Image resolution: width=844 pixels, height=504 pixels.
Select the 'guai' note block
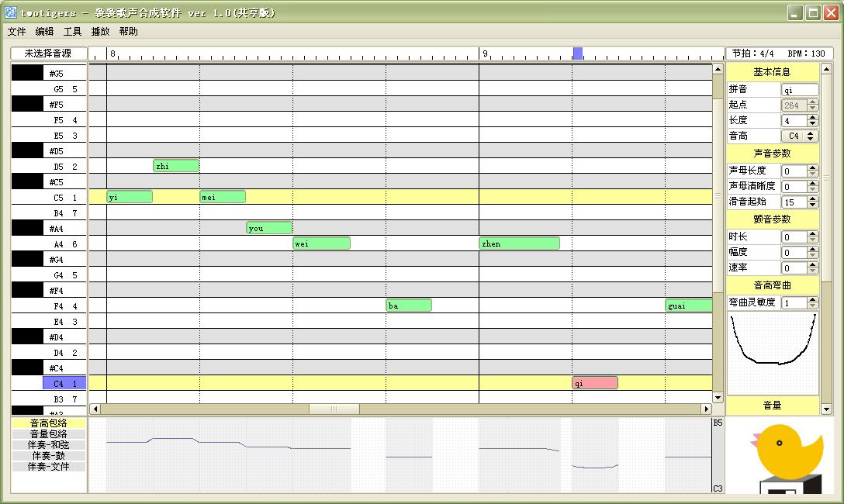point(689,306)
